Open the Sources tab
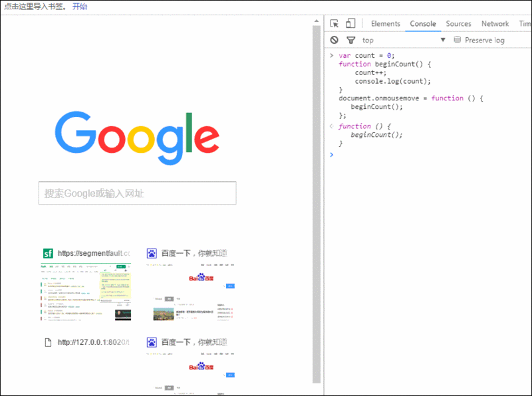The width and height of the screenshot is (532, 396). coord(458,24)
